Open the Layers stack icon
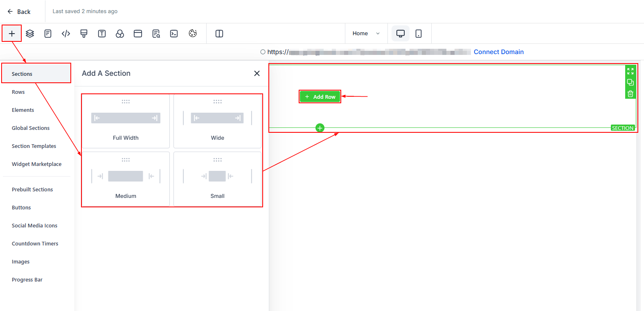The height and width of the screenshot is (311, 644). point(30,34)
